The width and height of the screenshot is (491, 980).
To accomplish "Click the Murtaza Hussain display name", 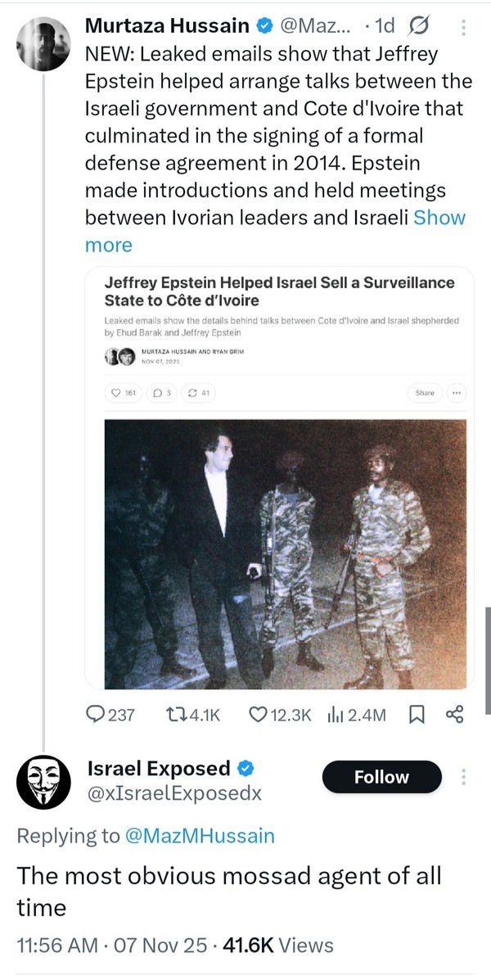I will point(167,25).
